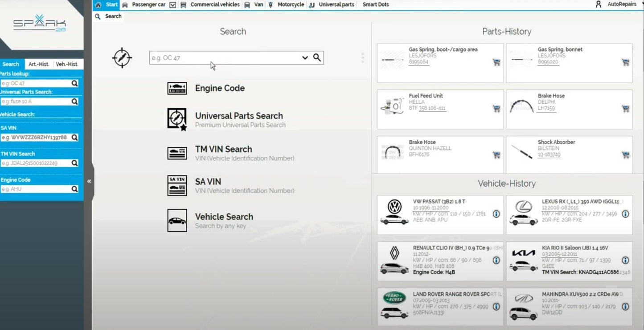Show info for KIA RIO II Saloon
The height and width of the screenshot is (330, 644).
625,261
